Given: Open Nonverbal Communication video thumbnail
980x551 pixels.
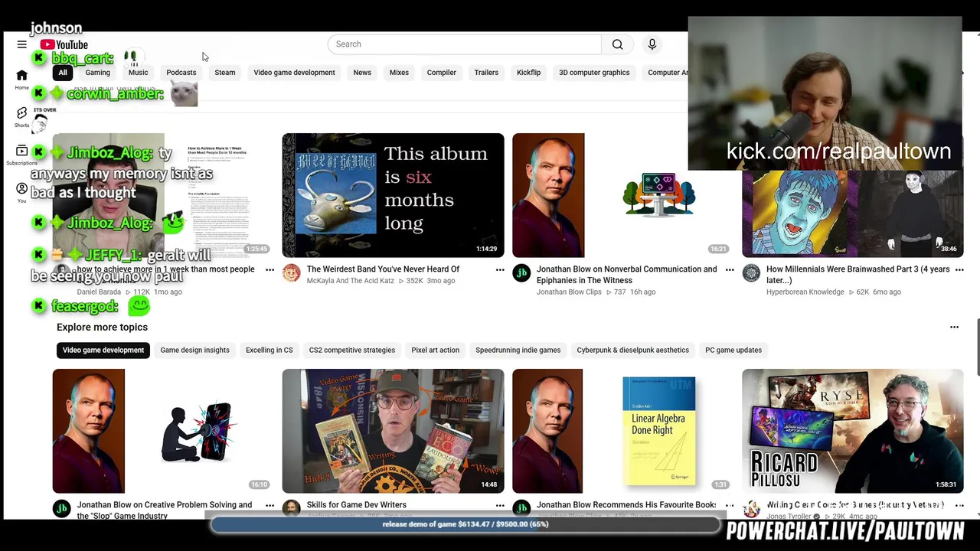Looking at the screenshot, I should [623, 195].
